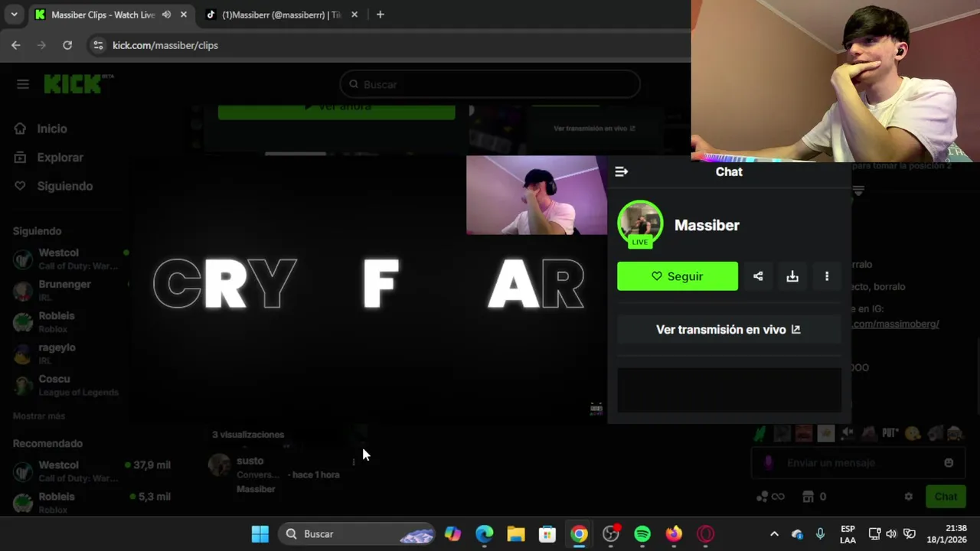The height and width of the screenshot is (551, 980).
Task: Close the Massiberr TikTok tab
Action: pos(354,15)
